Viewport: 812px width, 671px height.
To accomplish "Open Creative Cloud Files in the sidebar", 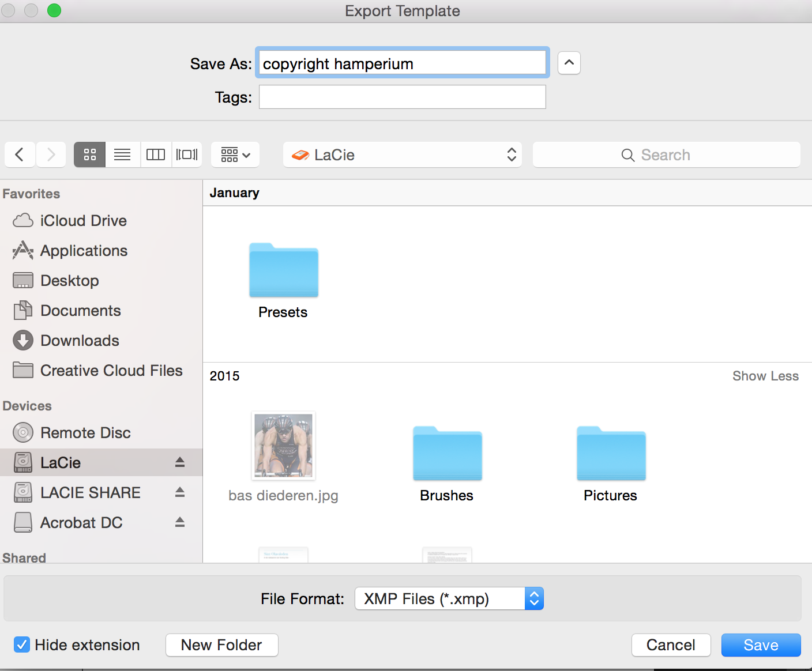I will tap(111, 370).
